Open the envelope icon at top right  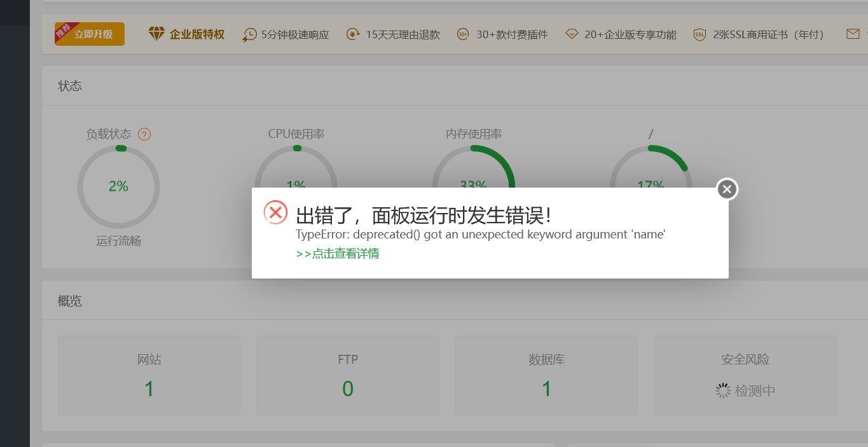pos(852,34)
